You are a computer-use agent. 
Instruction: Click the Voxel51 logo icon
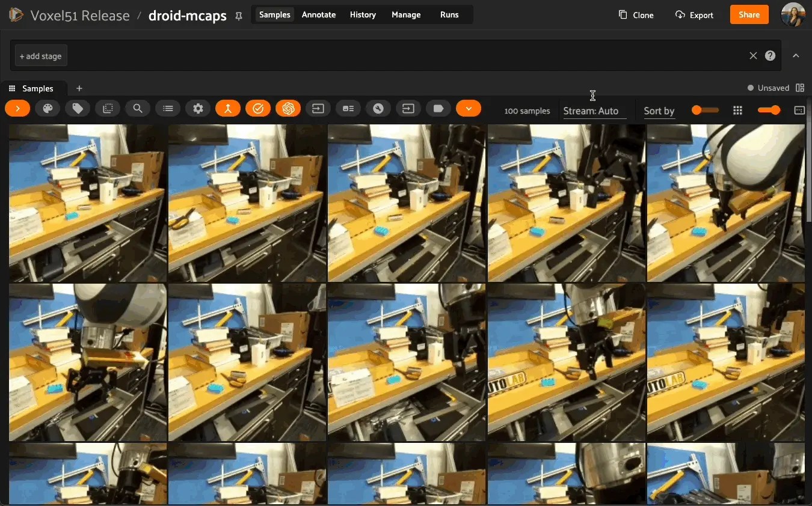[17, 15]
